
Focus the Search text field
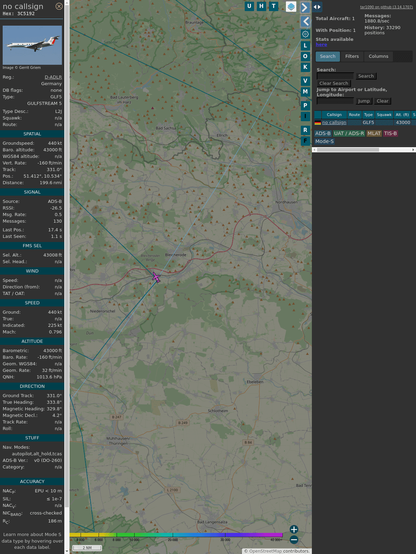point(335,76)
